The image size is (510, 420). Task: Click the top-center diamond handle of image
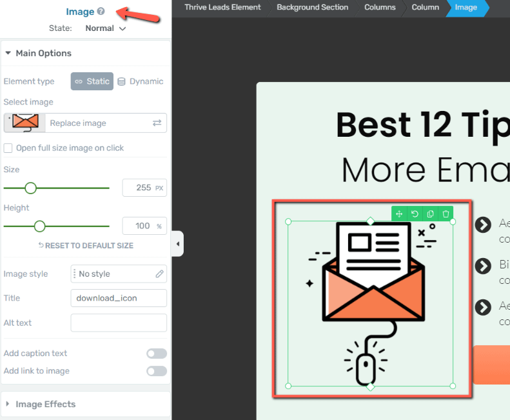point(370,221)
